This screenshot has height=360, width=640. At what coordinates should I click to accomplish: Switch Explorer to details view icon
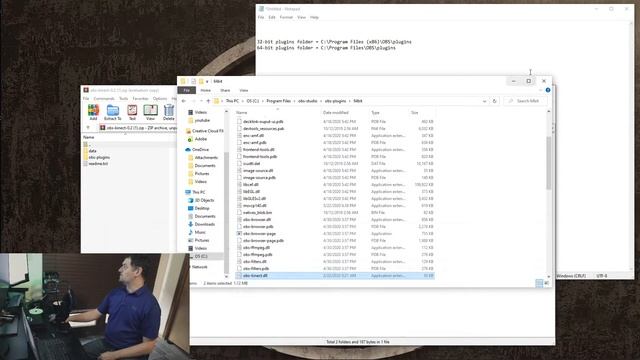pos(539,283)
